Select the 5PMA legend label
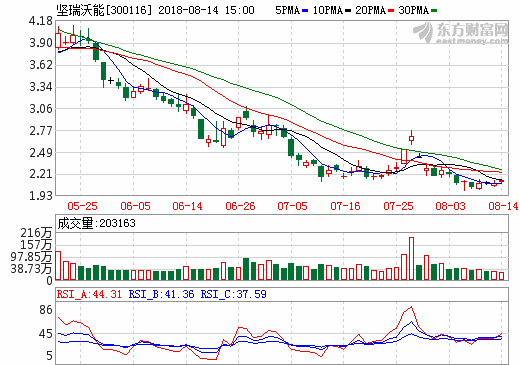Screen dimensions: 520x365 click(x=287, y=10)
